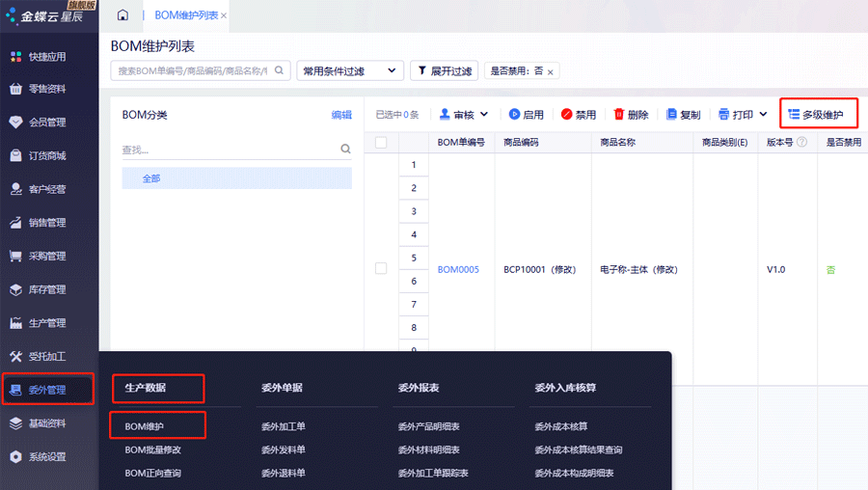Open the 常用条件过滤 dropdown
The width and height of the screenshot is (868, 490).
[350, 70]
